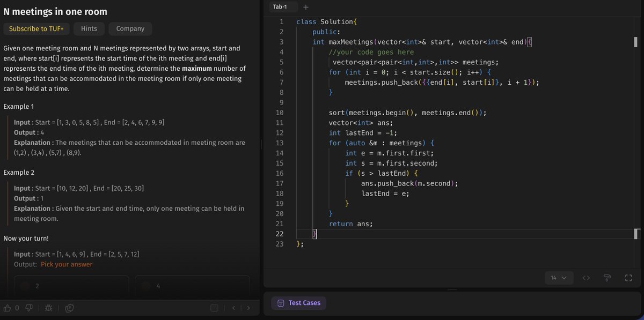
Task: Like the problem with thumbs-up icon
Action: coord(8,308)
